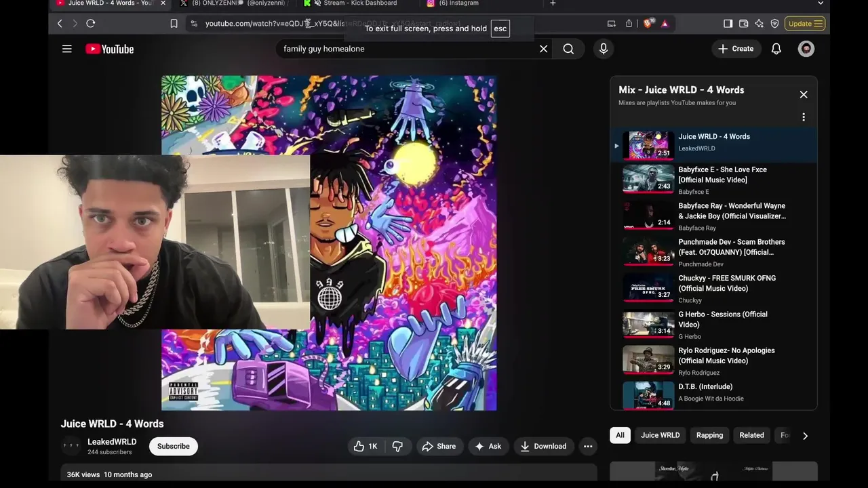Screen dimensions: 868x488
Task: Show more filter chips with right arrow
Action: click(x=805, y=436)
